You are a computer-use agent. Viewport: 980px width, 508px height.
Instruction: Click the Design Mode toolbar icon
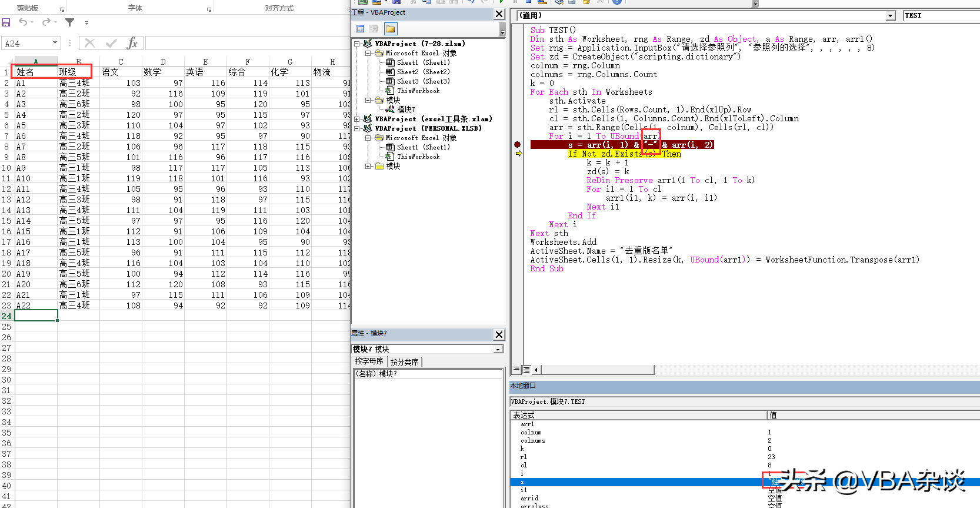point(542,2)
